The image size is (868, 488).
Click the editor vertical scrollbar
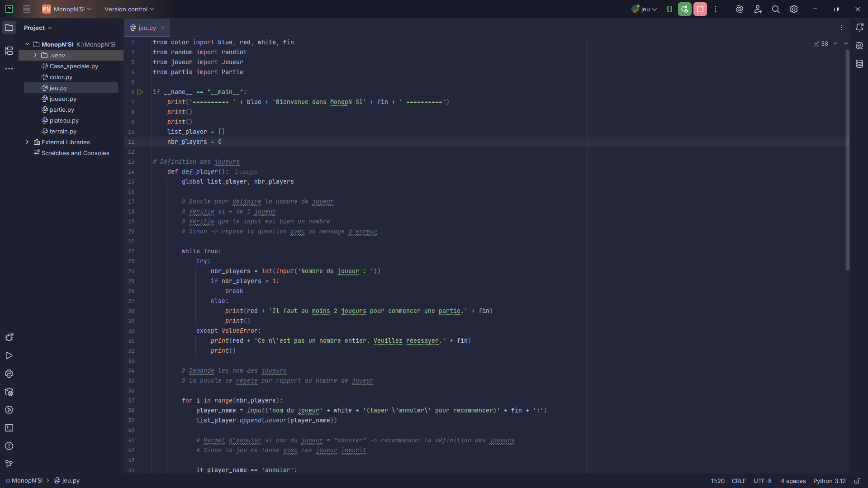tap(847, 158)
